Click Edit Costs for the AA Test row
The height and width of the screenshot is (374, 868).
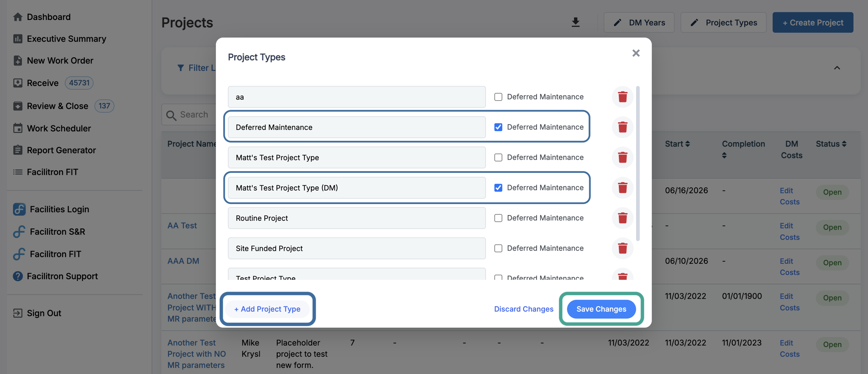(790, 231)
